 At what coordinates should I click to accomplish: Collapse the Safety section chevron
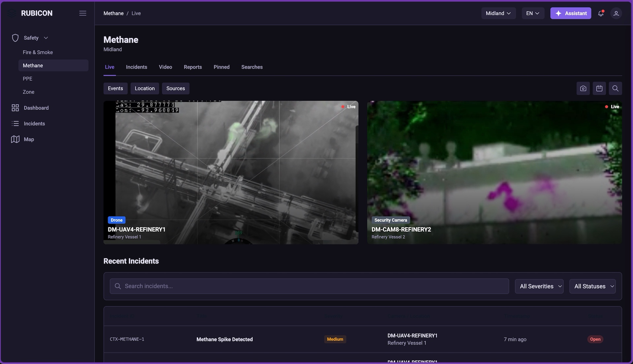pyautogui.click(x=46, y=38)
